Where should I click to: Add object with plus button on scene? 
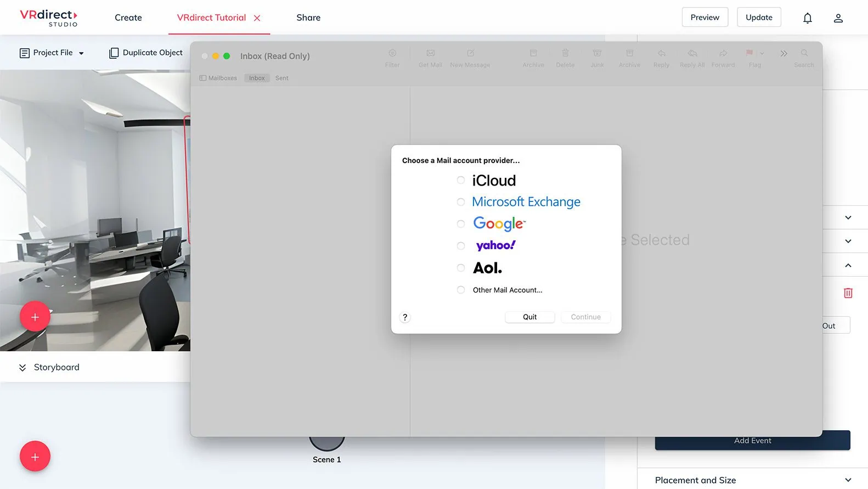point(35,317)
